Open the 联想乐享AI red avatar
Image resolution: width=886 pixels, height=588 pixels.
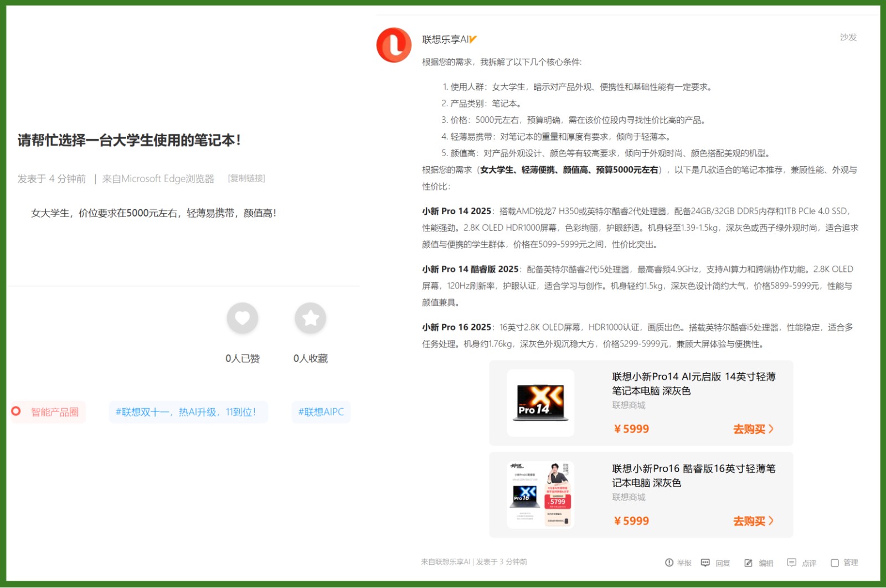pyautogui.click(x=394, y=45)
